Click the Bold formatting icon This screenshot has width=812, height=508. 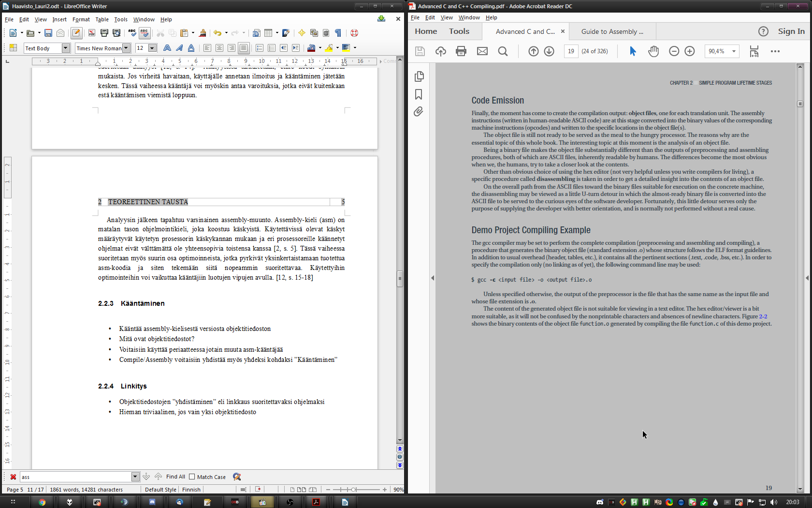pos(167,48)
